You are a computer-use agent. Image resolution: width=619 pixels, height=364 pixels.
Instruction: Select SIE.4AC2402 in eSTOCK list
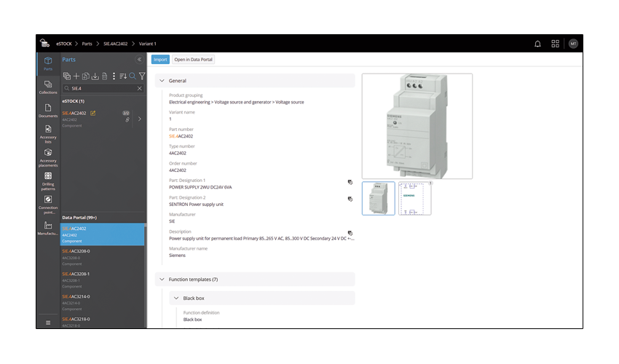tap(102, 119)
